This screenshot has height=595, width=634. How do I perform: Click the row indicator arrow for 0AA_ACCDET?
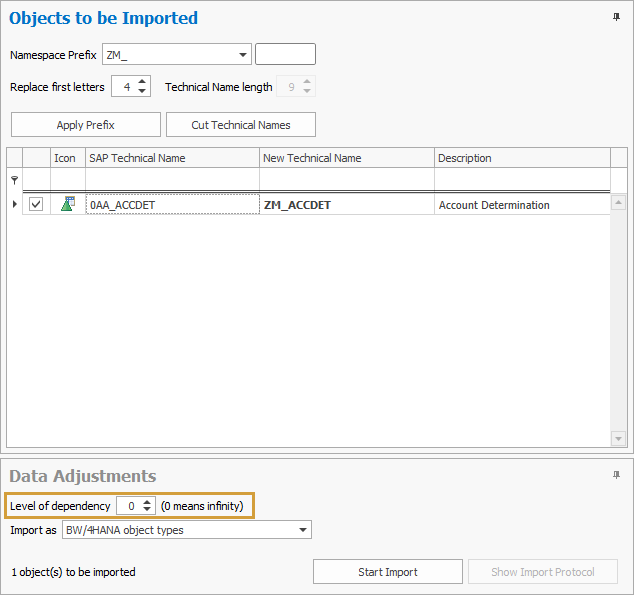coord(14,204)
